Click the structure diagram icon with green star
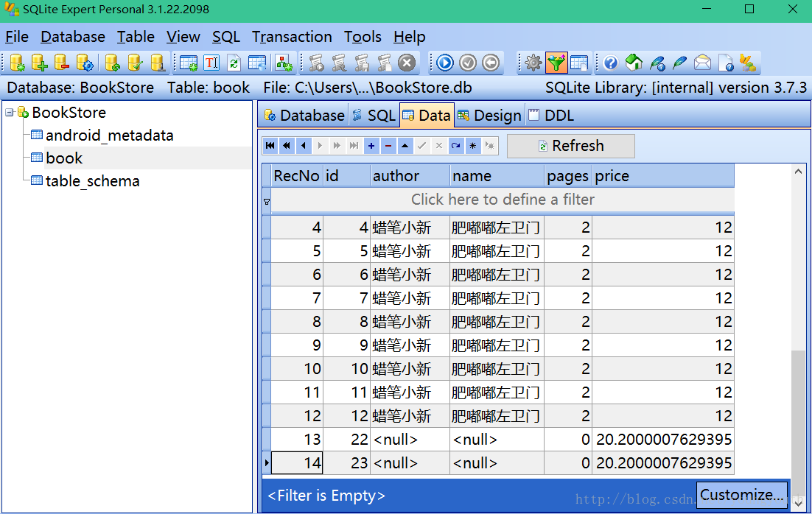 click(x=283, y=63)
